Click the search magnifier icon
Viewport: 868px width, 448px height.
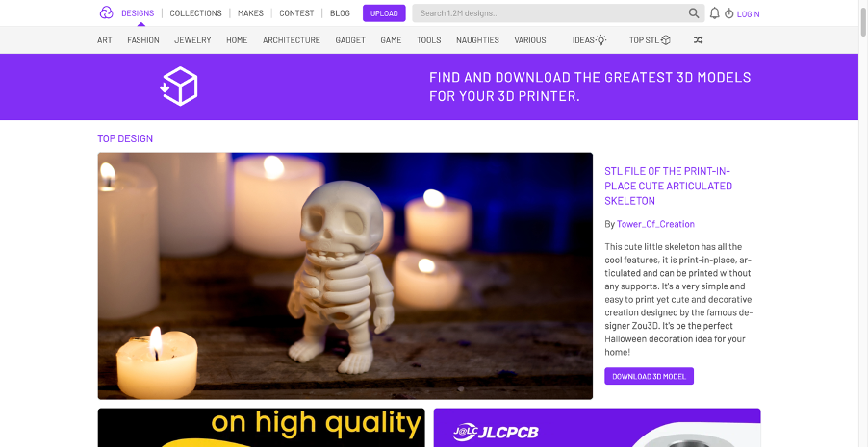click(x=694, y=13)
